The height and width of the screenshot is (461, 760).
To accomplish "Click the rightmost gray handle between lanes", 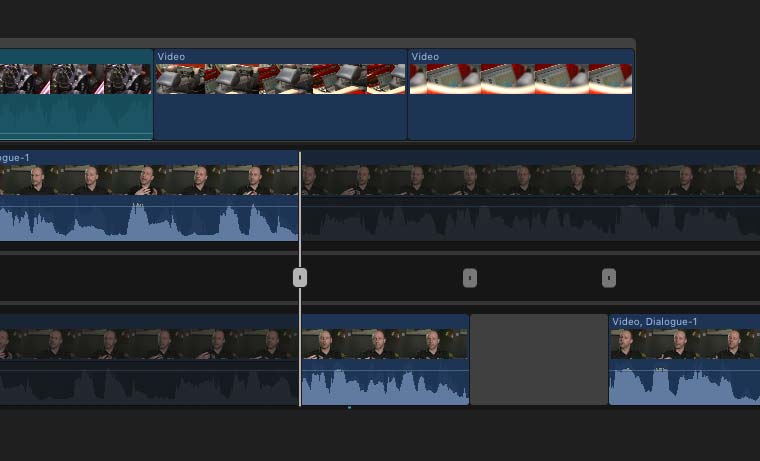I will pos(609,278).
